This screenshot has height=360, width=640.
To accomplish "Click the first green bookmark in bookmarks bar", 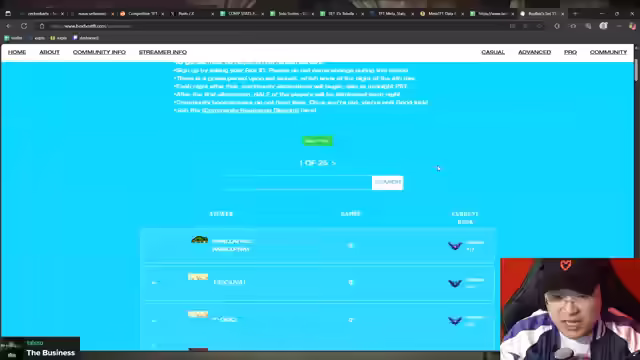I will 13,38.
